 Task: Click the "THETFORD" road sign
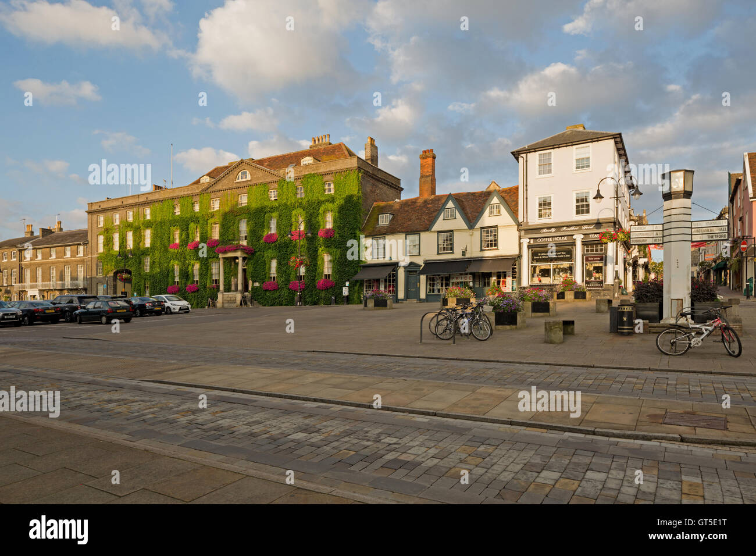click(709, 237)
